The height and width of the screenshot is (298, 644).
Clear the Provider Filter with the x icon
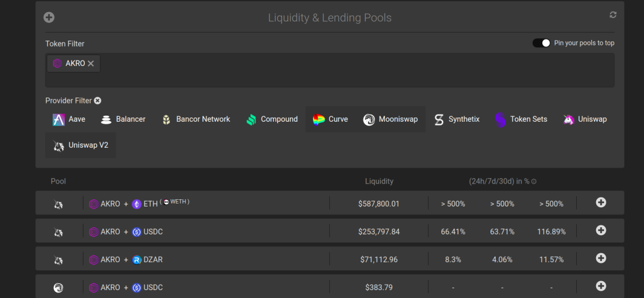click(x=97, y=101)
